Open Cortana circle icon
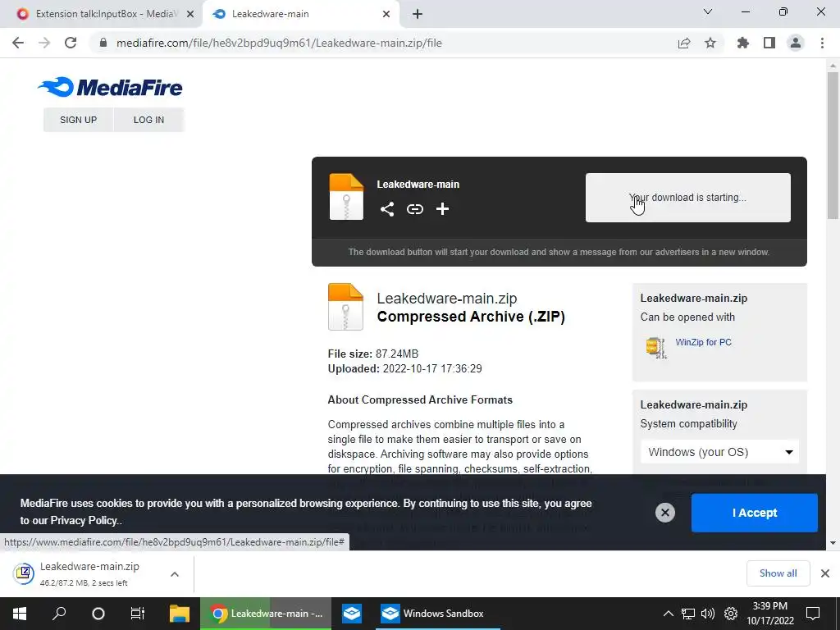Image resolution: width=840 pixels, height=630 pixels. coord(98,614)
